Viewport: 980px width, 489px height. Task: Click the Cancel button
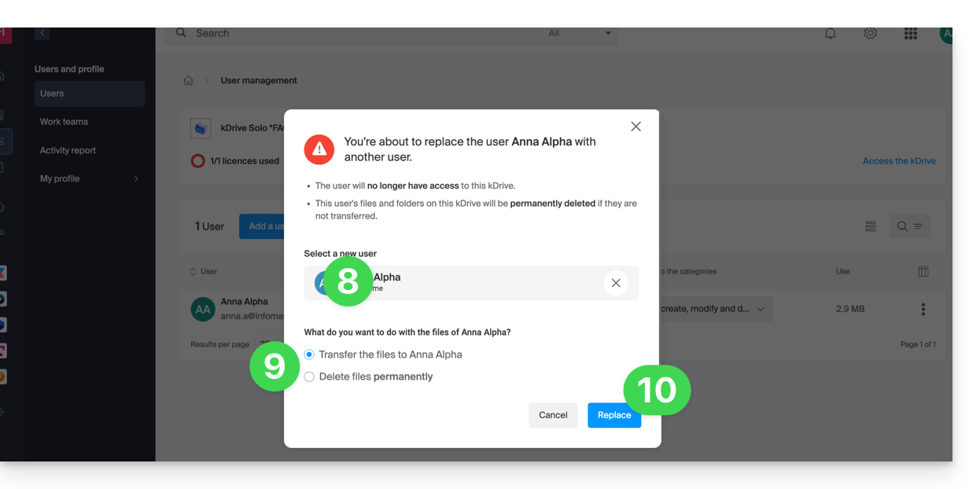point(553,415)
